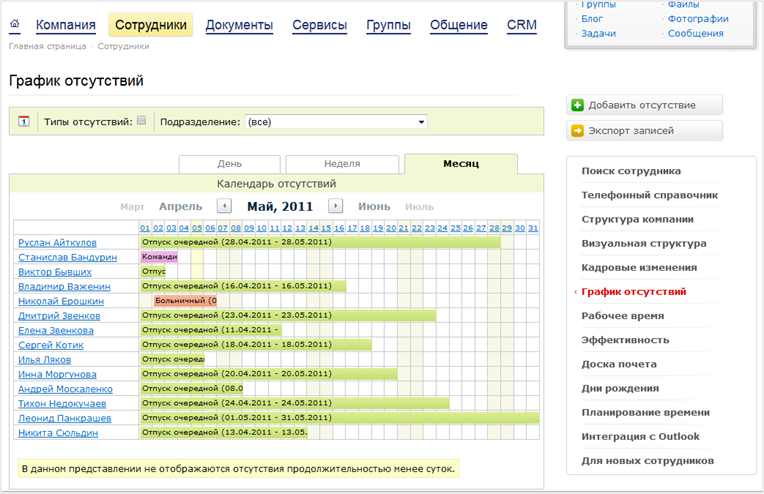The height and width of the screenshot is (494, 764).
Task: Open Рабочее время sidebar item
Action: [x=623, y=316]
